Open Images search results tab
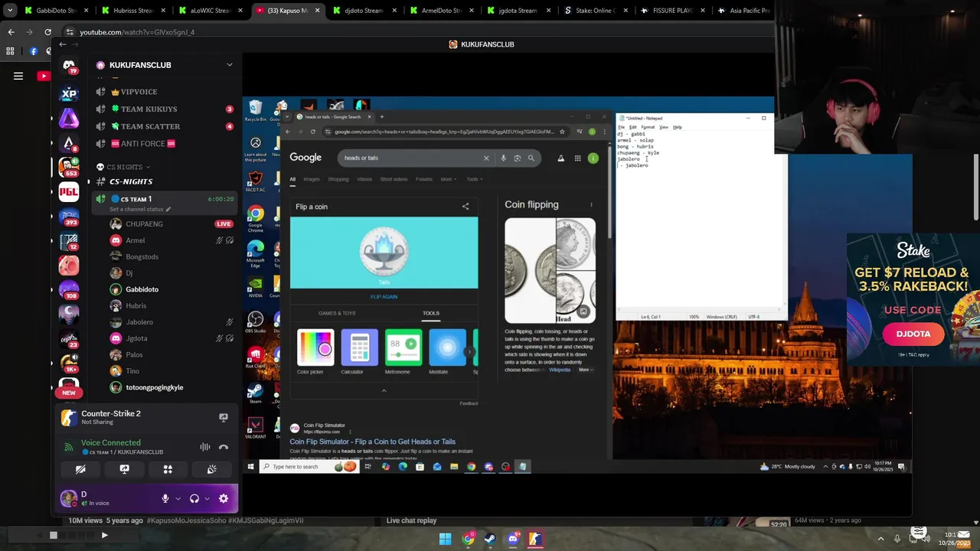 coord(311,179)
